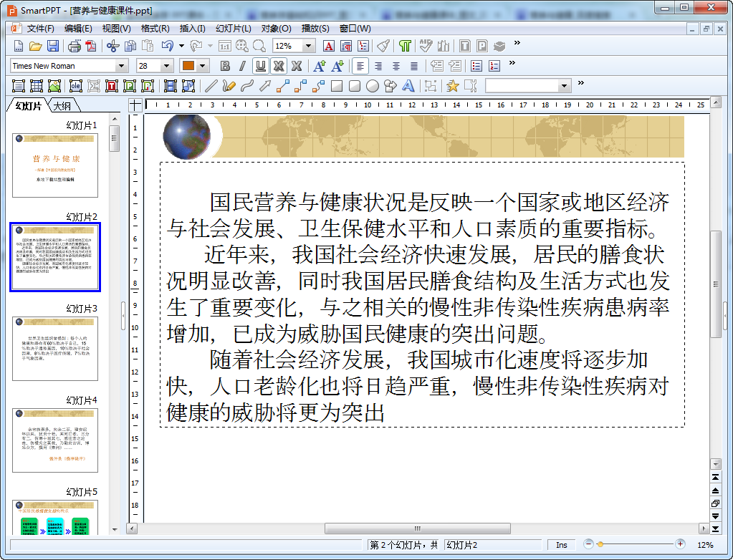Toggle outlined X text style
733x560 pixels.
click(279, 66)
